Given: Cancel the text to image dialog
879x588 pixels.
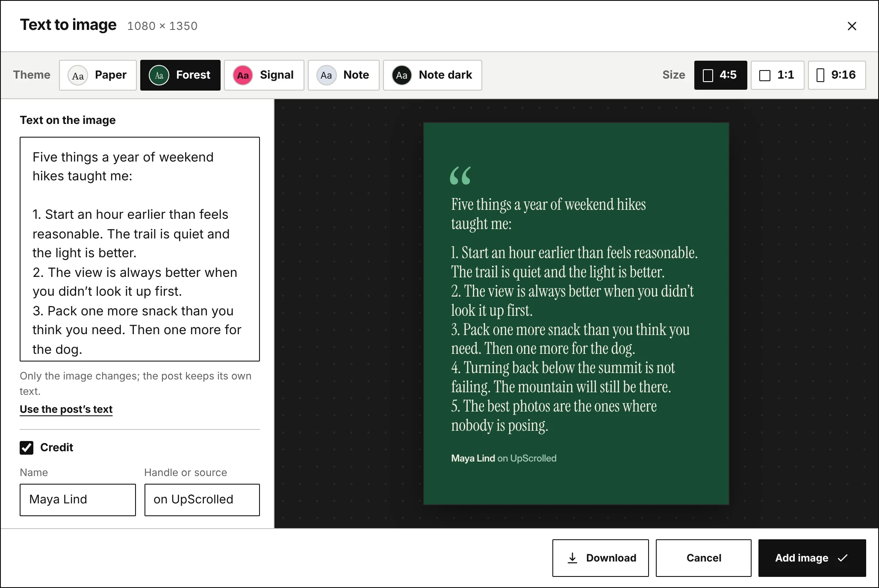Looking at the screenshot, I should pos(703,558).
